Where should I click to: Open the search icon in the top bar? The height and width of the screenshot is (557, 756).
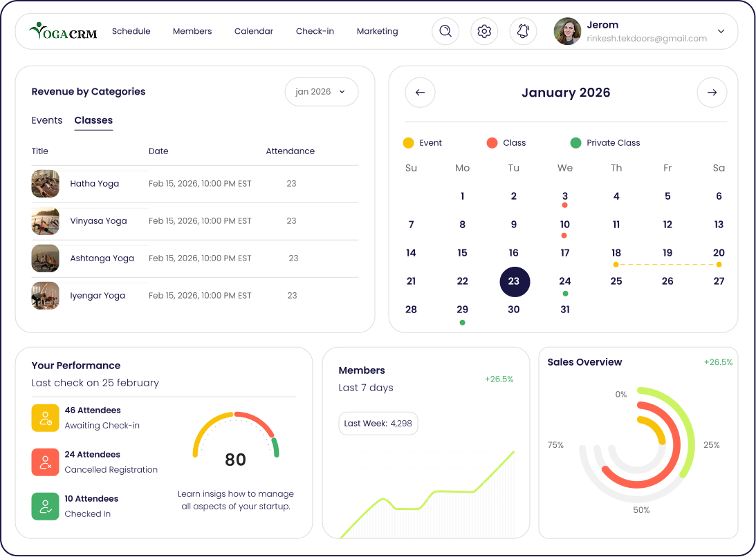(445, 31)
